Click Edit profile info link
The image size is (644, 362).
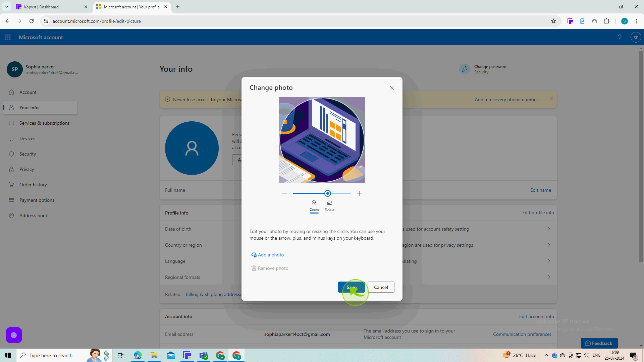[538, 213]
